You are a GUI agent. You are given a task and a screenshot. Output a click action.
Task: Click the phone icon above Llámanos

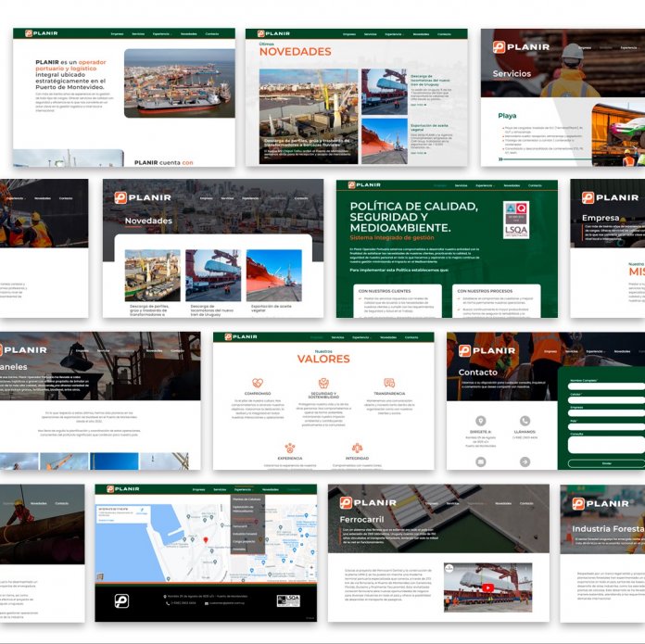tap(525, 421)
